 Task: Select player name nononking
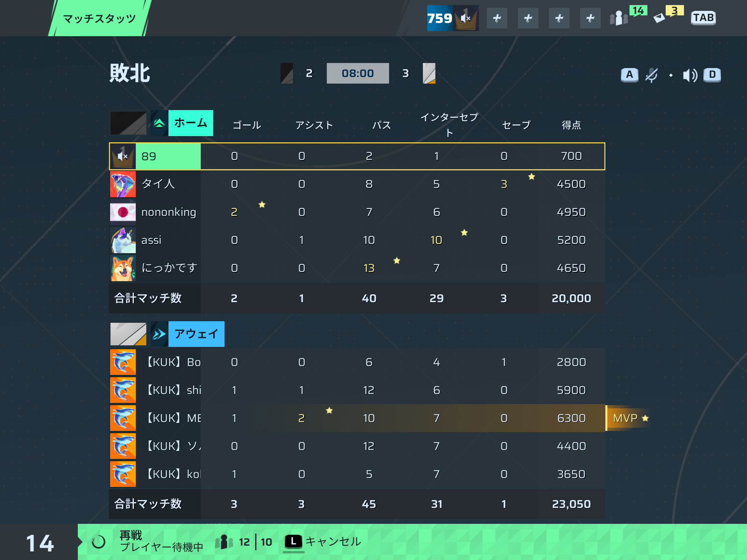click(x=169, y=212)
